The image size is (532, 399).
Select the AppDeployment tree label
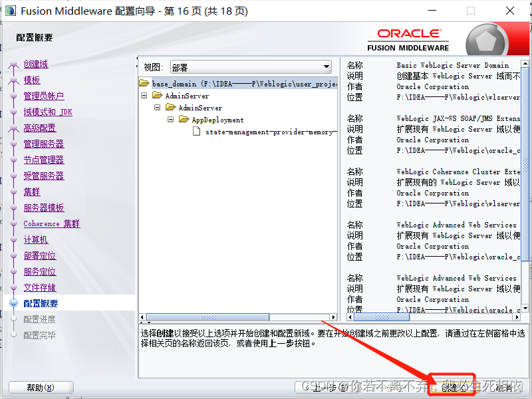pyautogui.click(x=218, y=120)
